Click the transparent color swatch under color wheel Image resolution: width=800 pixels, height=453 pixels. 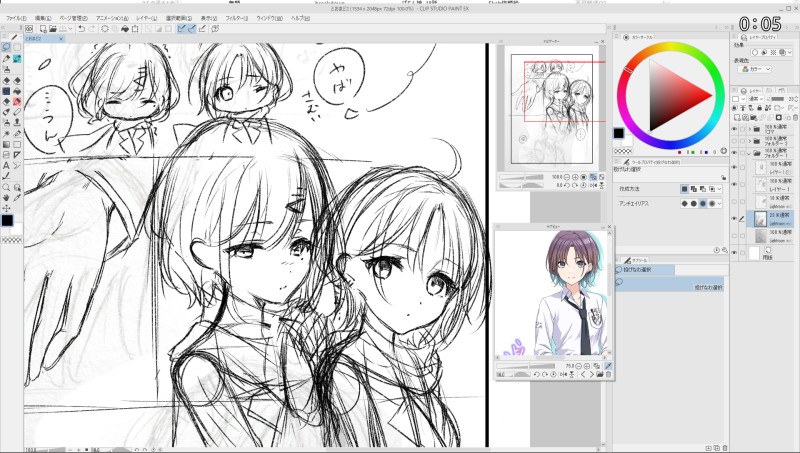coord(622,151)
